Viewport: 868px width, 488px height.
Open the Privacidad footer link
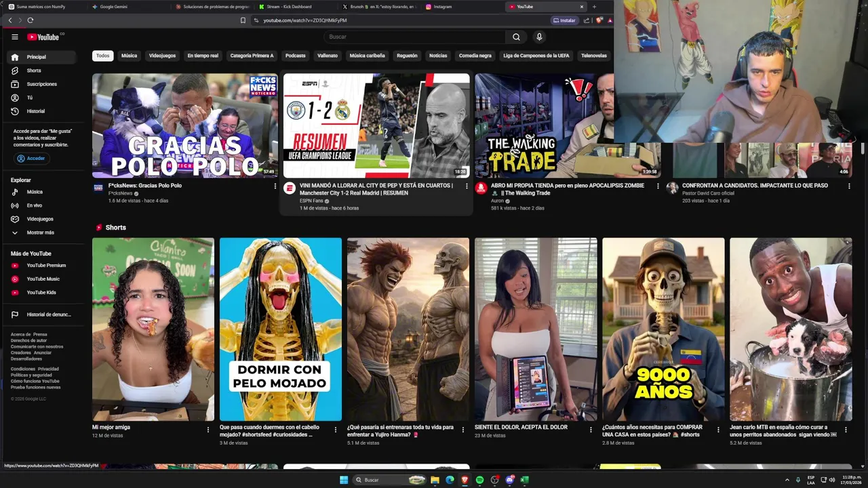tap(48, 369)
